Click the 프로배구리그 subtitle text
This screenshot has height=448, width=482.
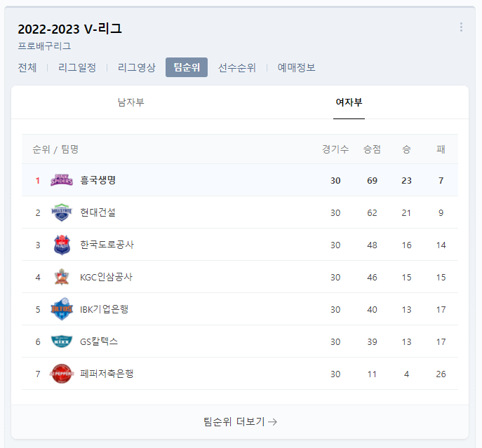click(x=44, y=46)
